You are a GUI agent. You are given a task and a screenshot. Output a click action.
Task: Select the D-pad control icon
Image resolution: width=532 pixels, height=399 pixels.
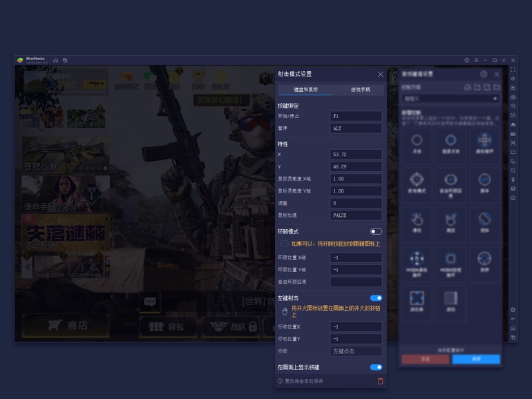[484, 139]
